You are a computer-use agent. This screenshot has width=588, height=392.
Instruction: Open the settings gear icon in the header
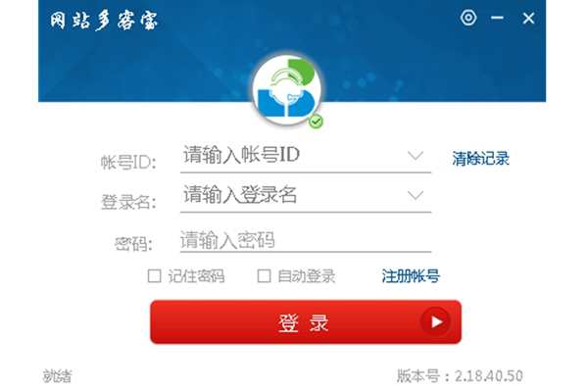click(x=468, y=18)
